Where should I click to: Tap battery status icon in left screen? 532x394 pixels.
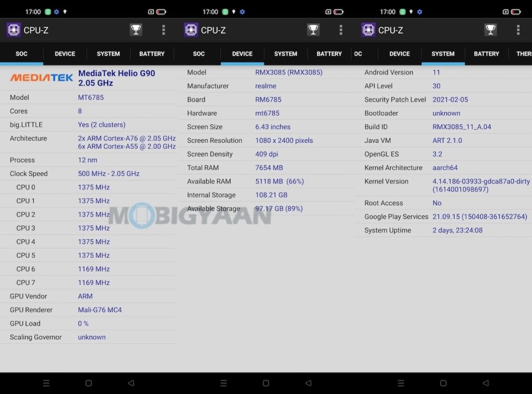tap(161, 12)
